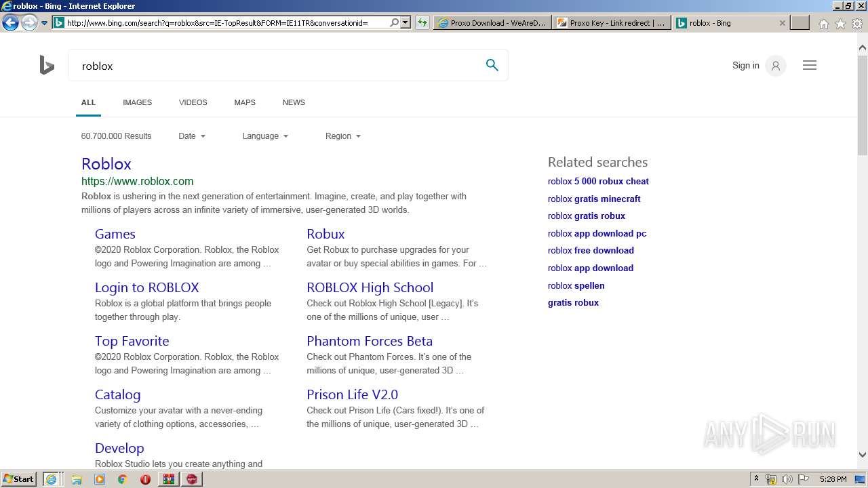The height and width of the screenshot is (488, 868).
Task: Switch to the IMAGES tab
Action: (x=137, y=102)
